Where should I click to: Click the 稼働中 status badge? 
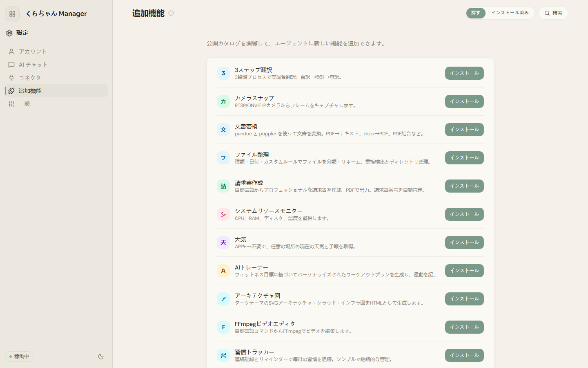[19, 357]
